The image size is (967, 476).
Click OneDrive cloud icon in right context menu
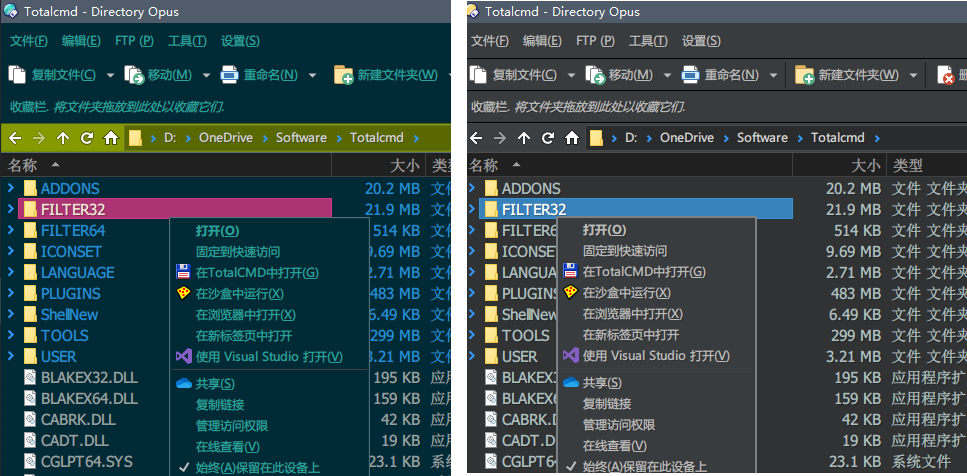(571, 382)
